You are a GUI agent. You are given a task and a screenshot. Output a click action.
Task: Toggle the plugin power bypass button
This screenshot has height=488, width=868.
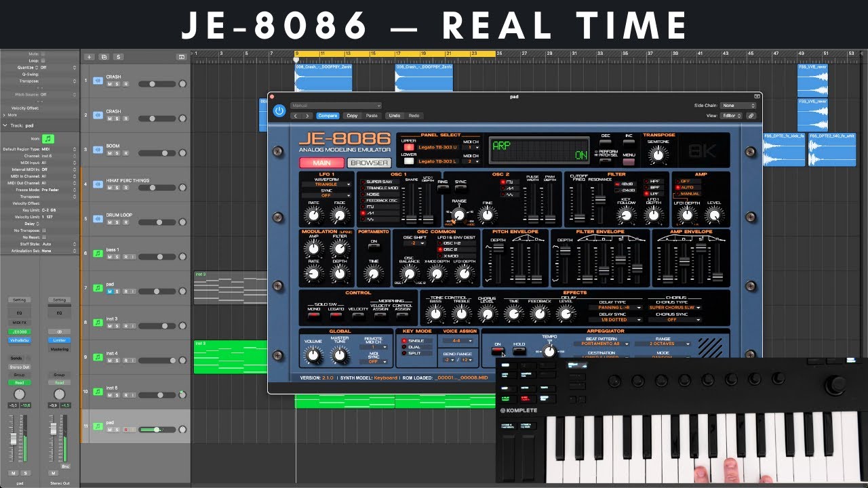[279, 110]
